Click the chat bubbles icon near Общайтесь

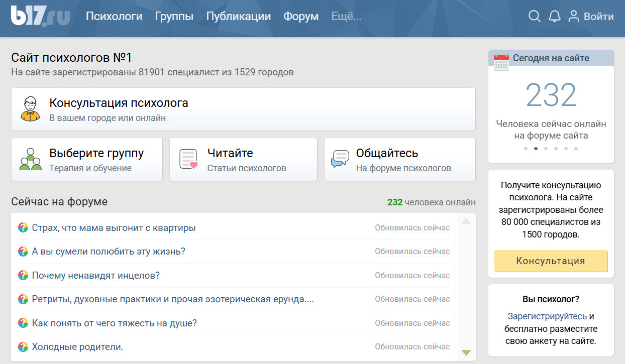(340, 160)
